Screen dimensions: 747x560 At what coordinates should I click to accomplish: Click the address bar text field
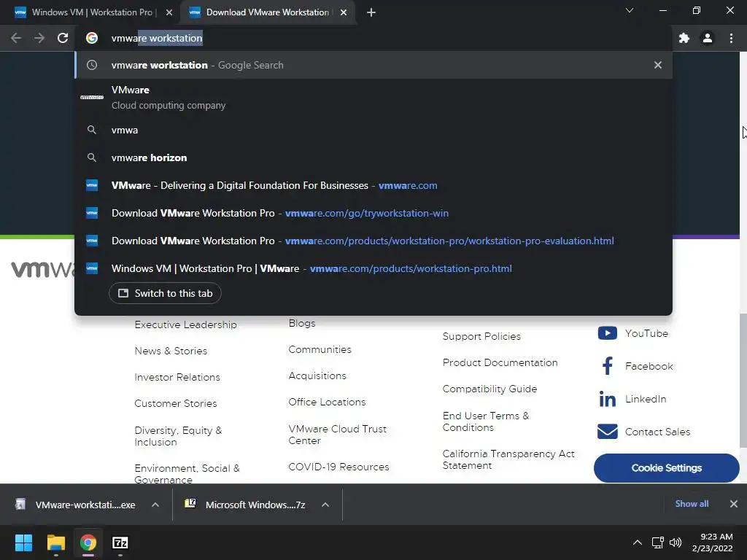pyautogui.click(x=373, y=38)
